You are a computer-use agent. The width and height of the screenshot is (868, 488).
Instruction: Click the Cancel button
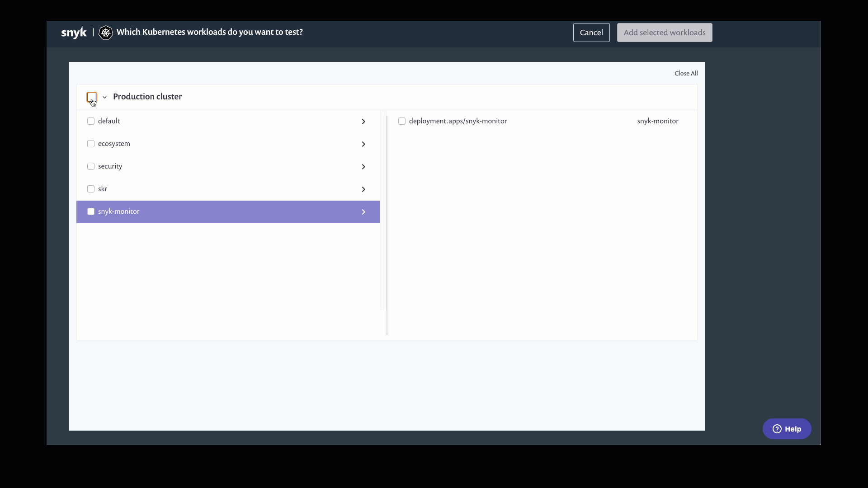pos(591,33)
